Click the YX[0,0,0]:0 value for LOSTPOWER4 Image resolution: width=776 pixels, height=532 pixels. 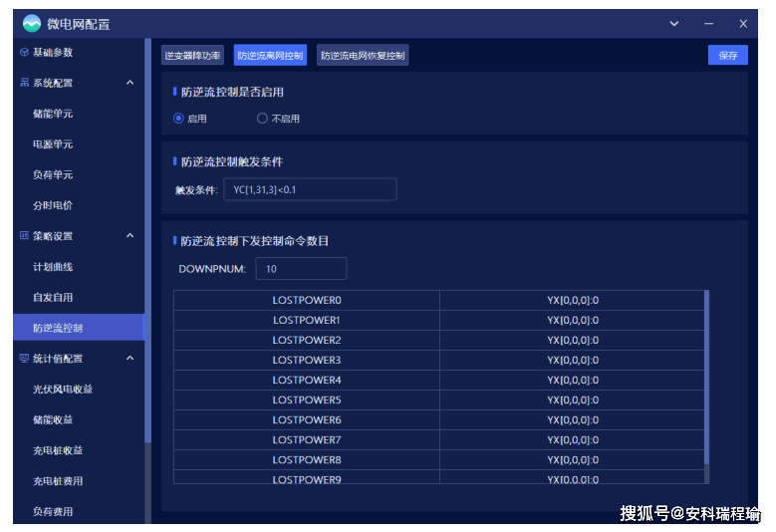pyautogui.click(x=573, y=380)
